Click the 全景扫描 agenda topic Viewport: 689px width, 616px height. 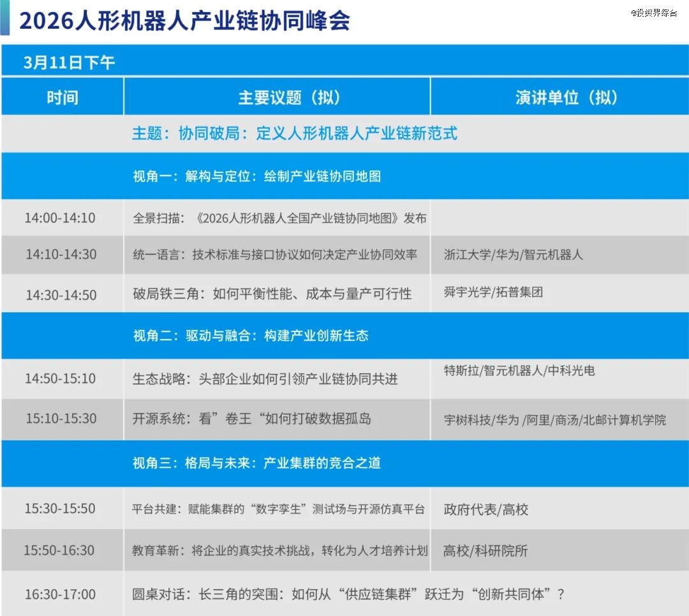pos(279,218)
